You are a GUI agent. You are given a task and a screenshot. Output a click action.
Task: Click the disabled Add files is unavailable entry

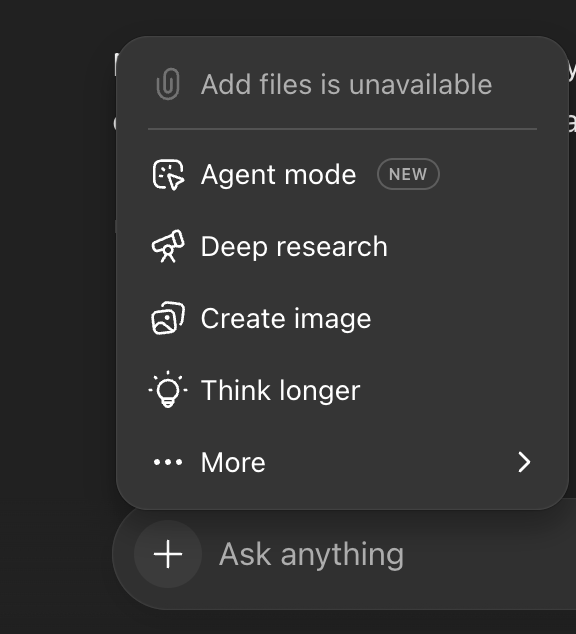pos(342,85)
